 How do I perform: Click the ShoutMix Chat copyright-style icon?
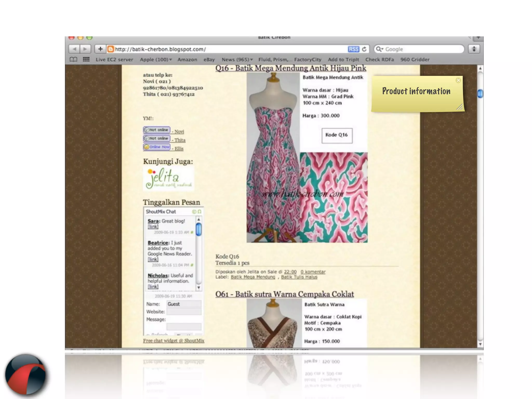pyautogui.click(x=194, y=212)
